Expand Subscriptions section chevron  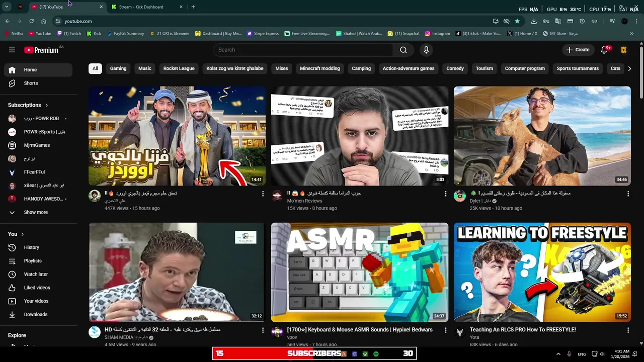[47, 105]
